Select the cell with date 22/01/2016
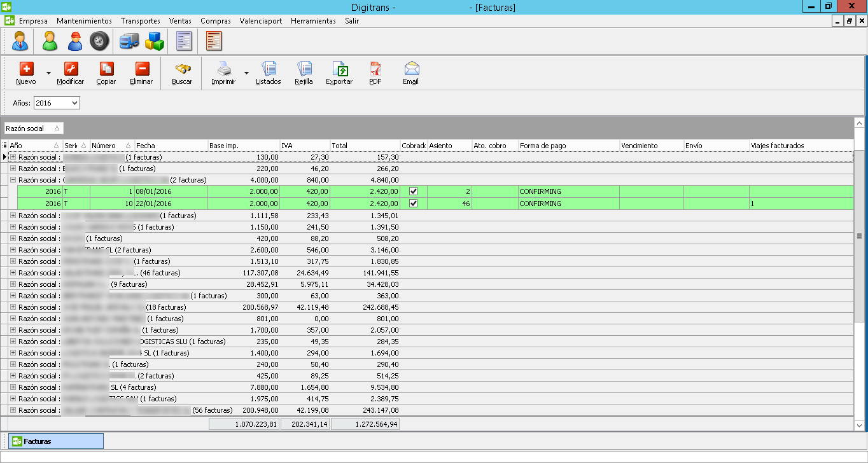This screenshot has height=463, width=868. tap(171, 204)
